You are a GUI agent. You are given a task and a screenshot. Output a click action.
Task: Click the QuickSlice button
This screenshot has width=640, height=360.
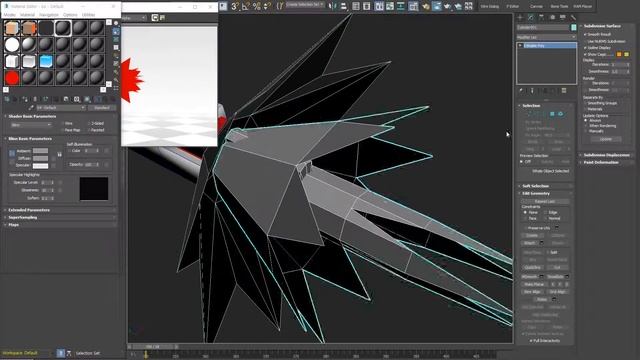[532, 268]
